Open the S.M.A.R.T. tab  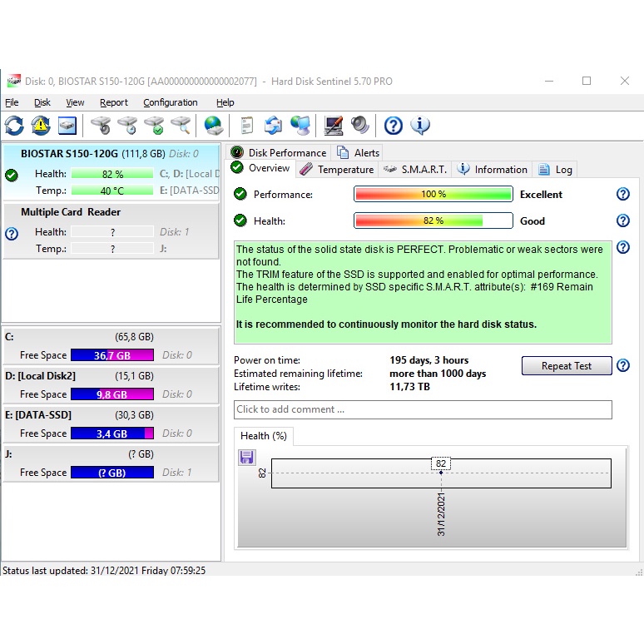pyautogui.click(x=415, y=169)
